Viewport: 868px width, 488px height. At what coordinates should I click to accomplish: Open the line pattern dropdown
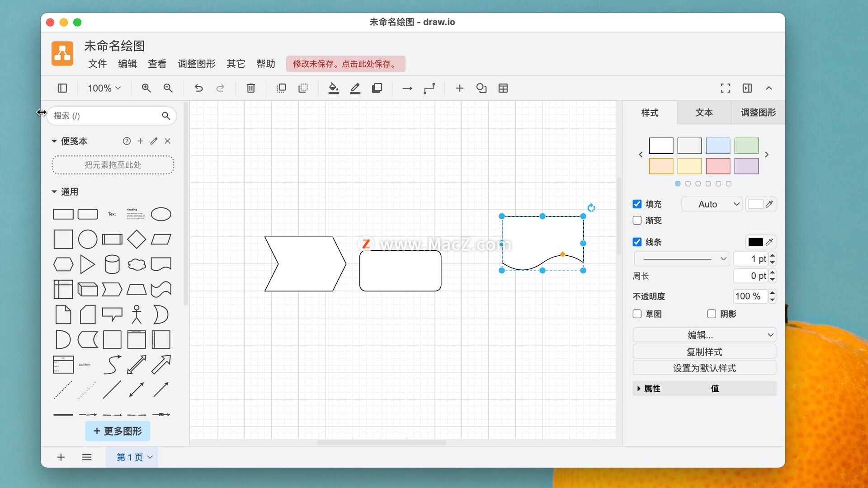[x=682, y=259]
